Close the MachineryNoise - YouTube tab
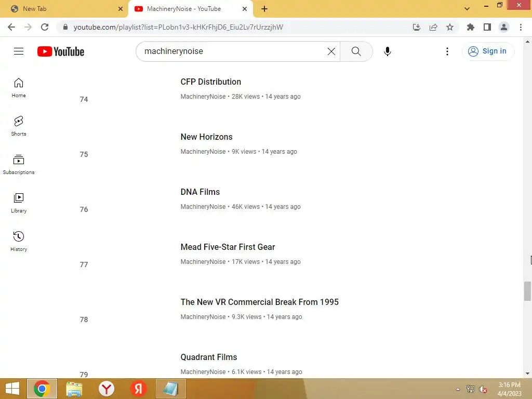This screenshot has height=399, width=532. click(245, 9)
